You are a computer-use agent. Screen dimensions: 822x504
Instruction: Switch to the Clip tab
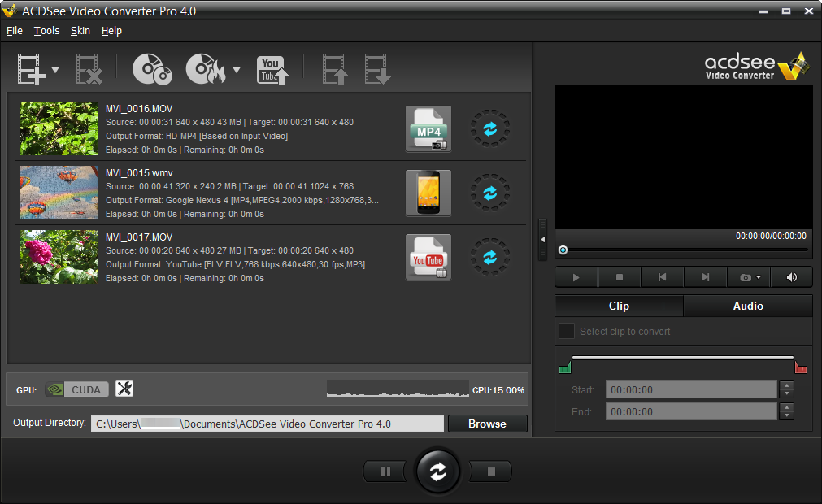click(619, 306)
